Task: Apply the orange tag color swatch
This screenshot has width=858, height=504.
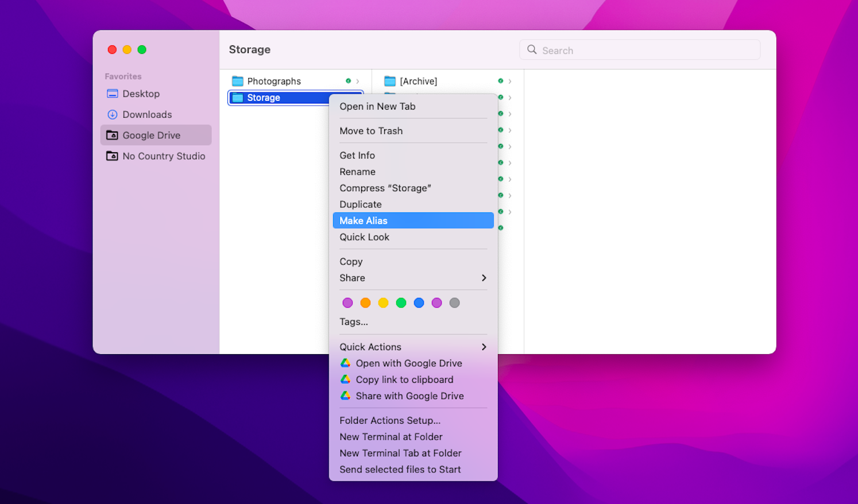Action: click(x=365, y=303)
